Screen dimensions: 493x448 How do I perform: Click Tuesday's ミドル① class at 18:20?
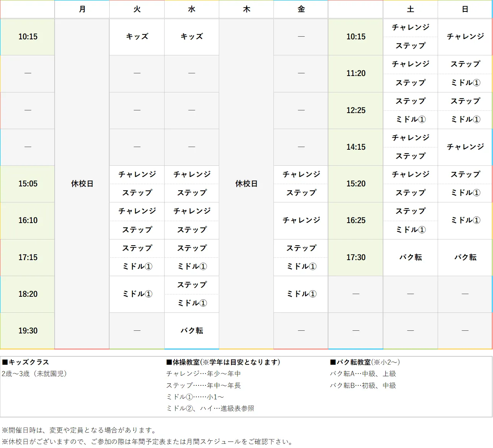[137, 294]
